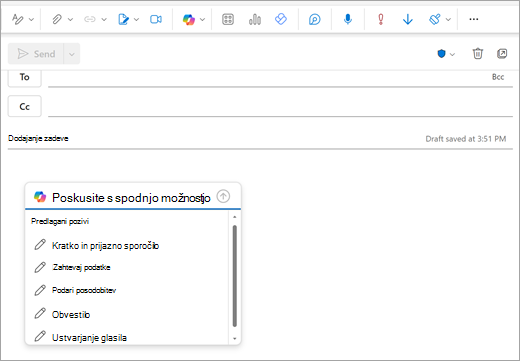This screenshot has width=520, height=361.
Task: Expand the attach file dropdown arrow
Action: (70, 20)
